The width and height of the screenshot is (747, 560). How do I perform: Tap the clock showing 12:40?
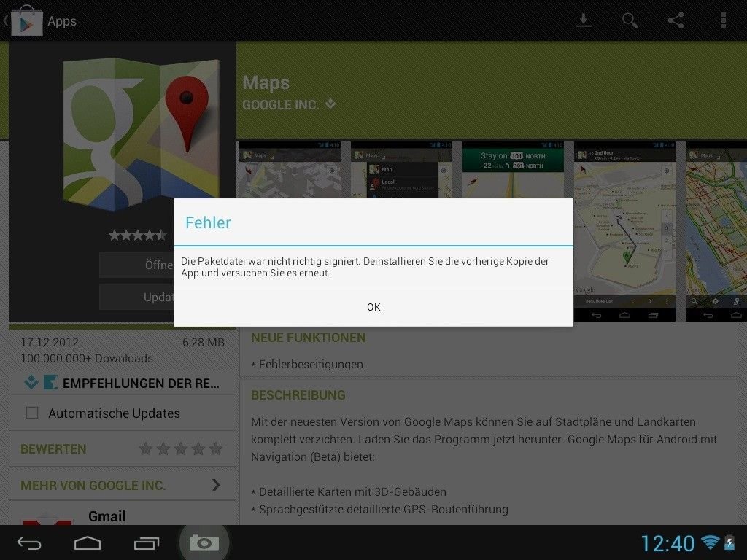point(667,543)
